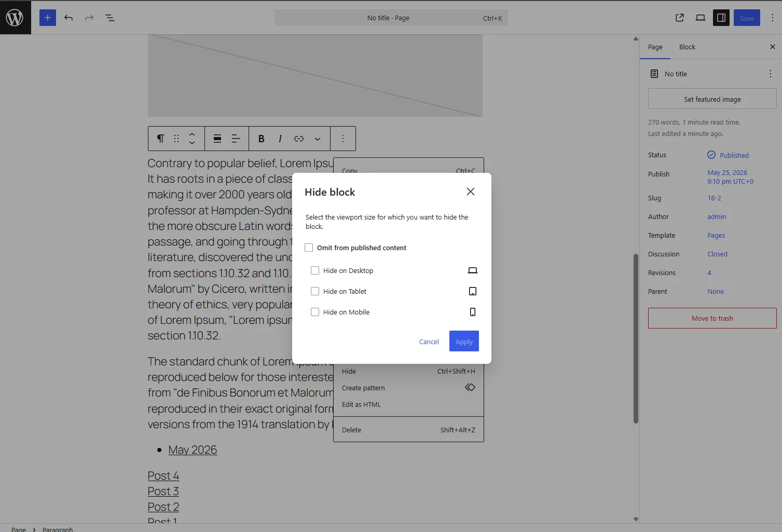
Task: Open the Published status dropdown
Action: [x=728, y=155]
